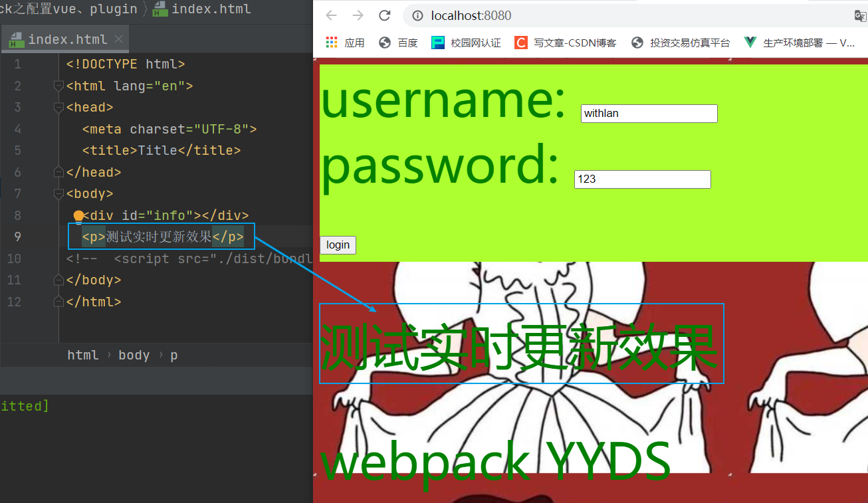Click the username input field
Image resolution: width=868 pixels, height=503 pixels.
pos(649,114)
